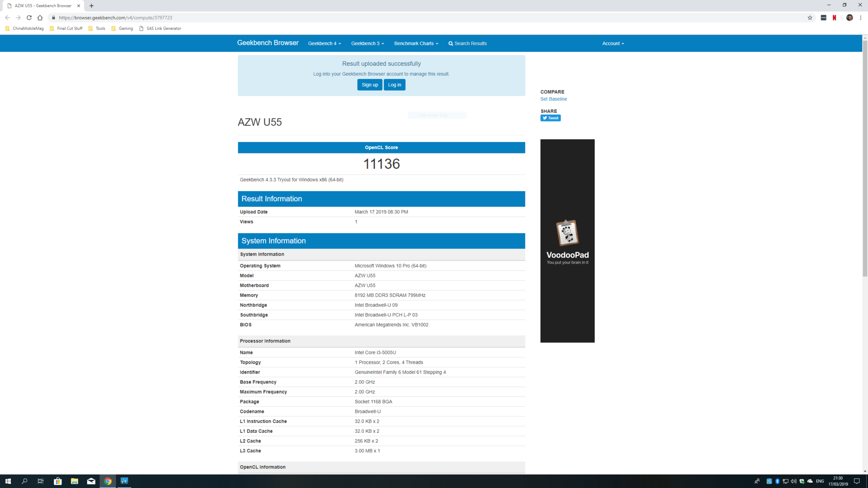Bookmark this page with the star icon
The height and width of the screenshot is (488, 868).
coord(810,18)
